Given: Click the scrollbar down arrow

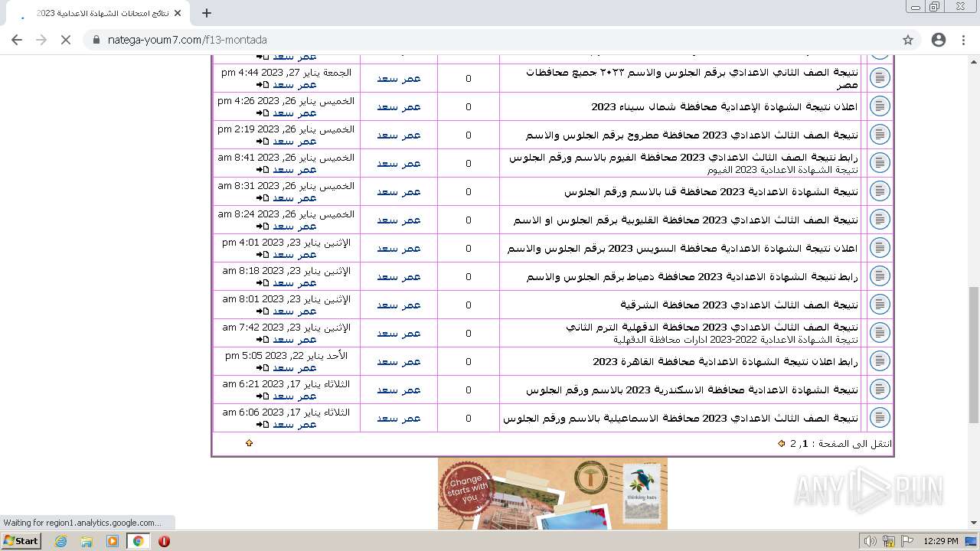Looking at the screenshot, I should (974, 523).
